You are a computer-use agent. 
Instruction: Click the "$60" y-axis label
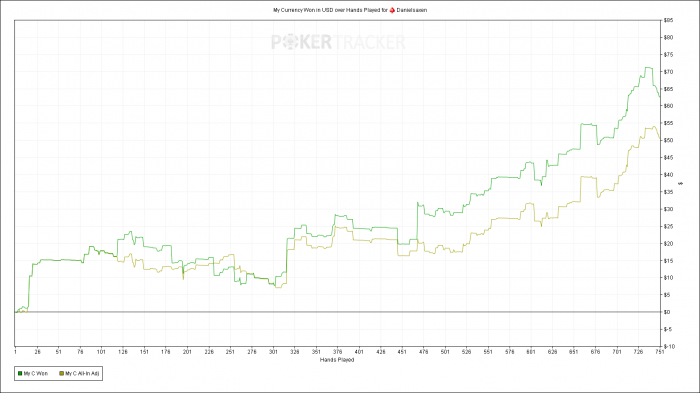668,106
